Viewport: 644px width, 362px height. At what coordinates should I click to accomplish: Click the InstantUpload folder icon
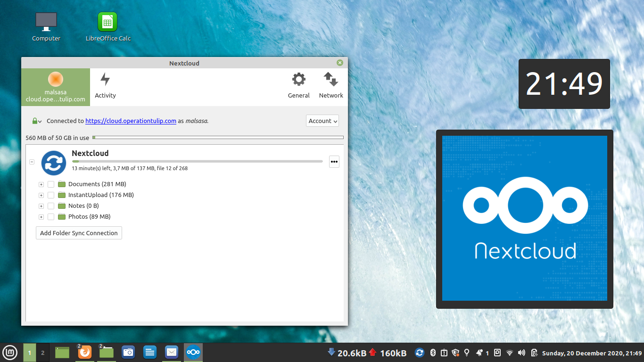pyautogui.click(x=62, y=195)
